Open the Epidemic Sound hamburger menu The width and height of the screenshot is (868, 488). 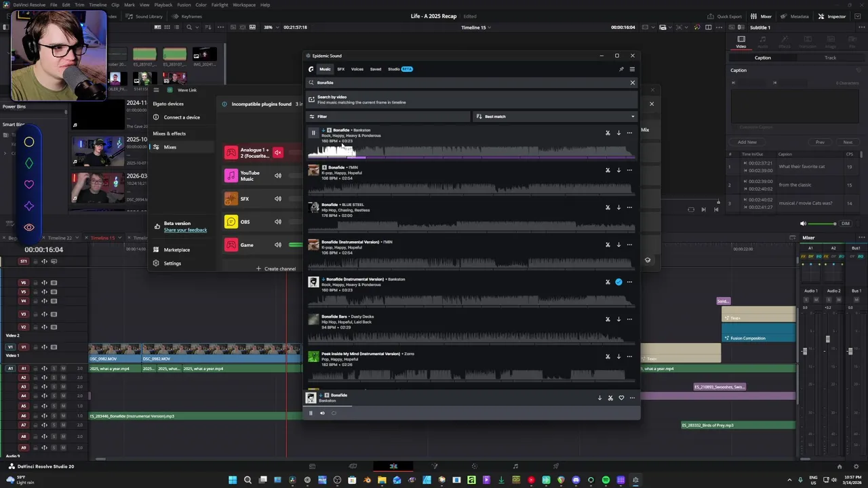[x=632, y=69]
